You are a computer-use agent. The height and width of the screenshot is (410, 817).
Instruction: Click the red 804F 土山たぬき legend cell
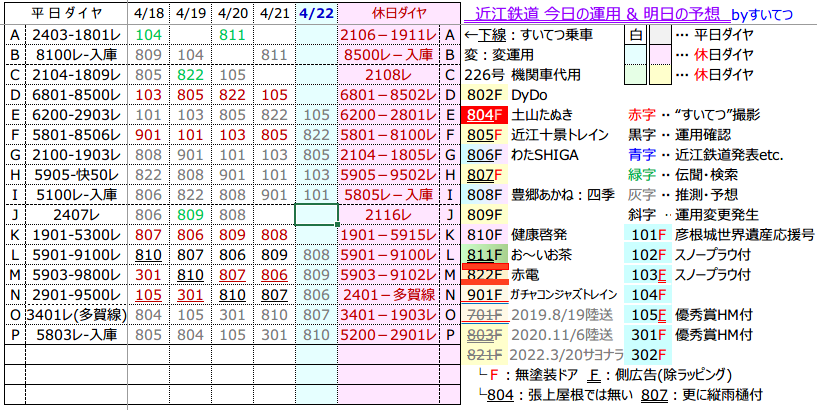pos(485,115)
